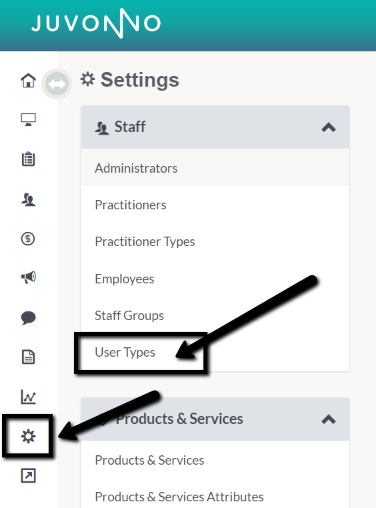376x508 pixels.
Task: Open the dollar billing sidebar icon
Action: point(28,239)
